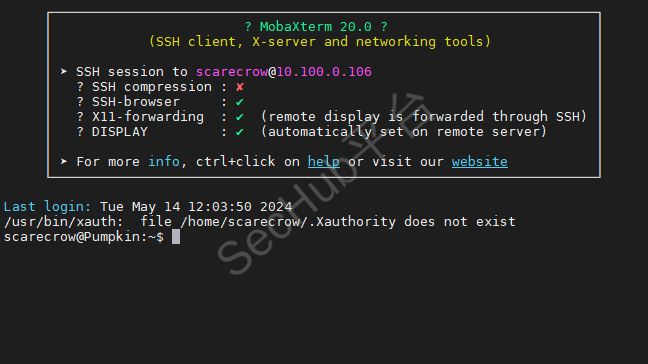Click the 10.100.0.106 IP address
The height and width of the screenshot is (364, 648).
(324, 72)
